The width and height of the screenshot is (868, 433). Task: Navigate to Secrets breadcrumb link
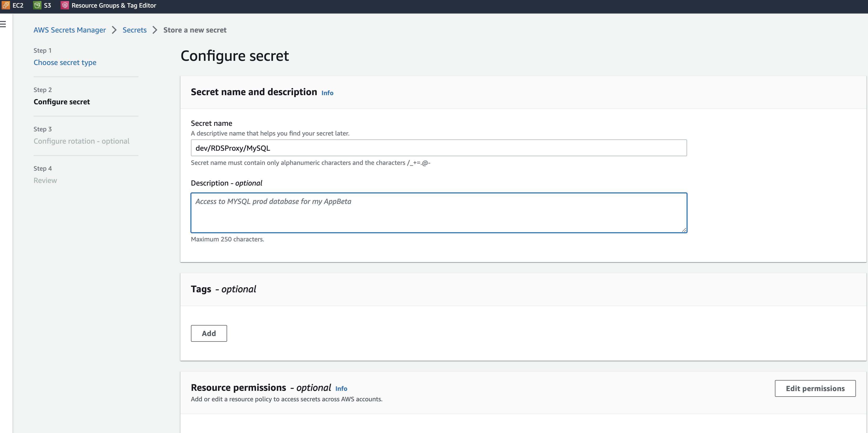(x=135, y=30)
